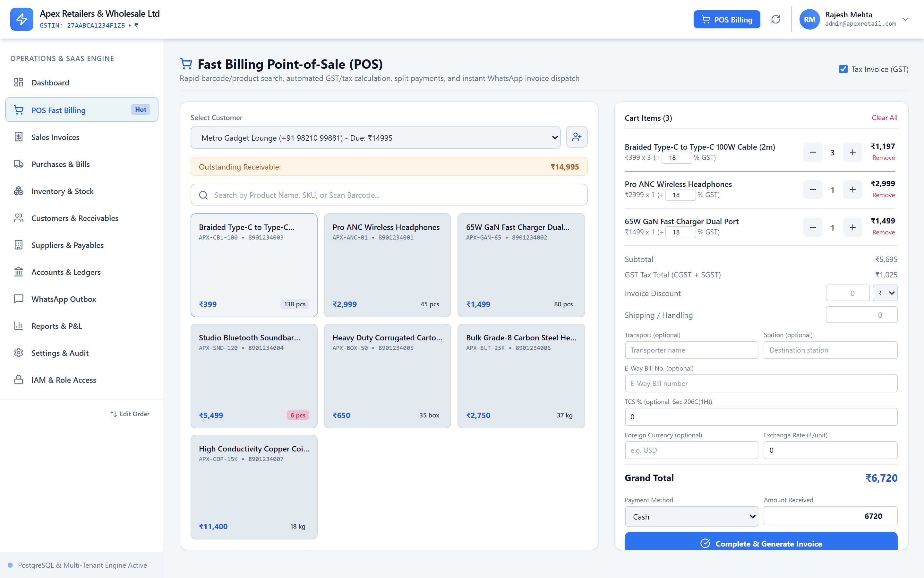This screenshot has width=924, height=578.
Task: Click the RM user avatar
Action: 809,20
